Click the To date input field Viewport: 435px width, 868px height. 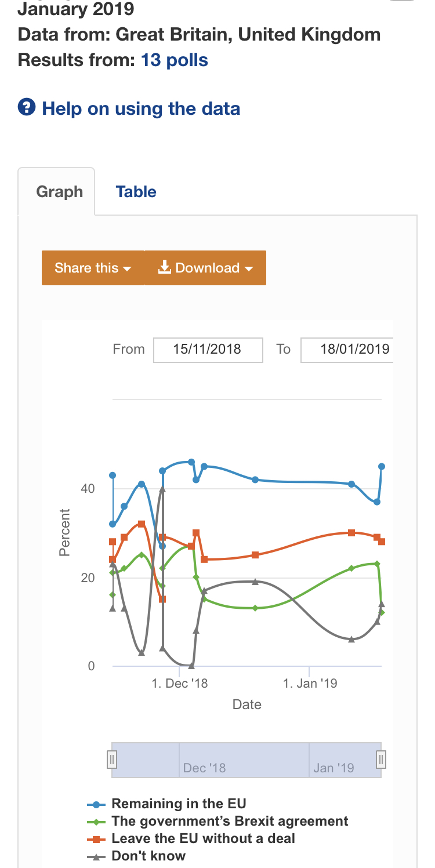click(348, 350)
